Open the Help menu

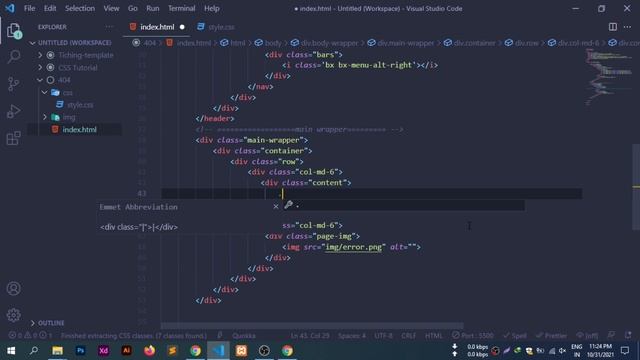212,8
